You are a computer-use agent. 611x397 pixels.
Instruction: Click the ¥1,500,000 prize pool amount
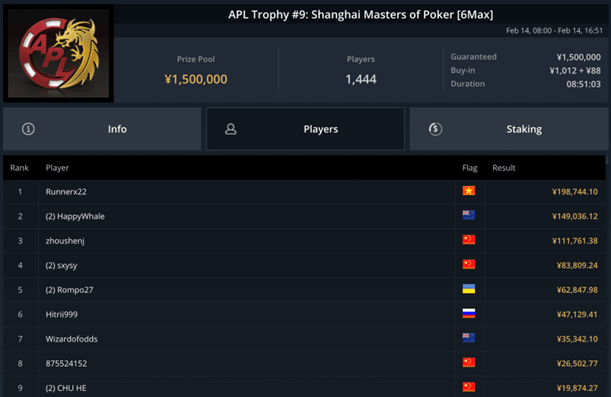pyautogui.click(x=196, y=79)
